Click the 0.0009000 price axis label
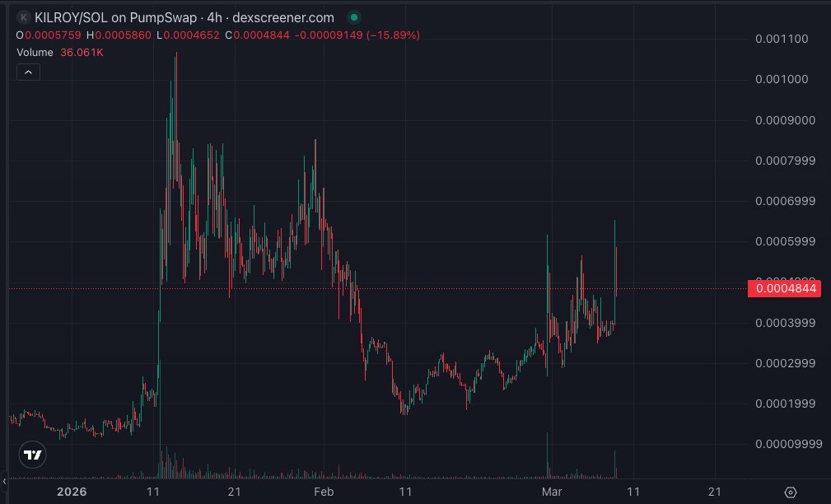 coord(786,120)
